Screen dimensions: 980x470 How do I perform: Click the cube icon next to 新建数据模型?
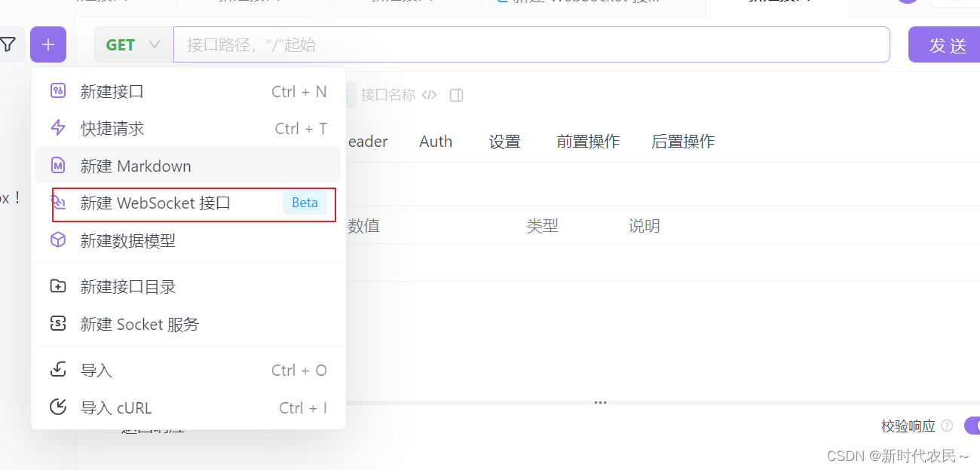(x=58, y=241)
